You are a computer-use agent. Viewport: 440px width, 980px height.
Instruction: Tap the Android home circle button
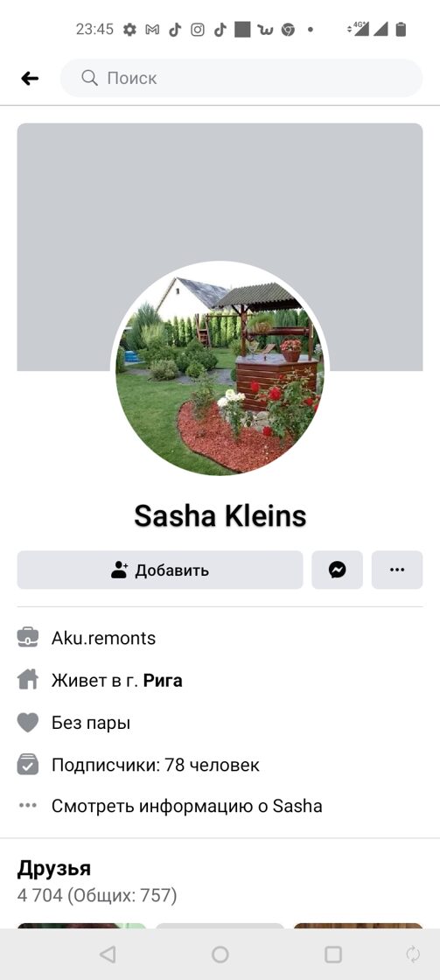point(220,954)
